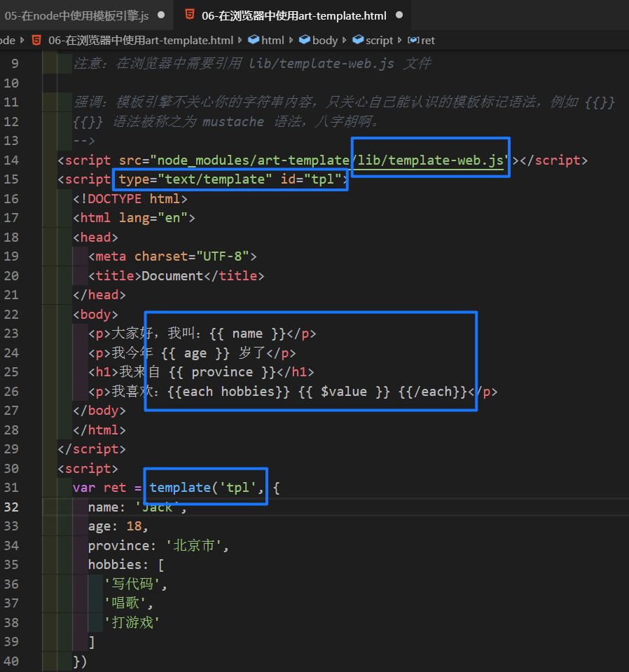This screenshot has width=629, height=672.
Task: Click the cube icon beside body breadcrumb
Action: pos(305,40)
